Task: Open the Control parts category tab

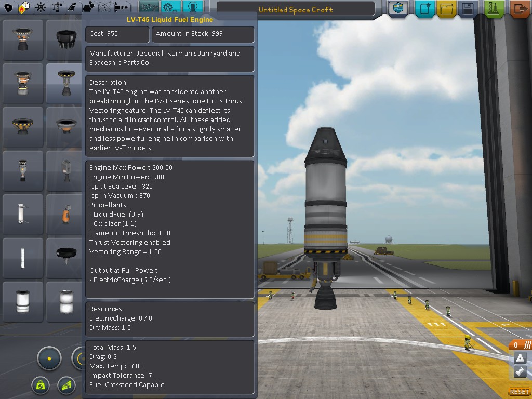Action: tap(41, 7)
